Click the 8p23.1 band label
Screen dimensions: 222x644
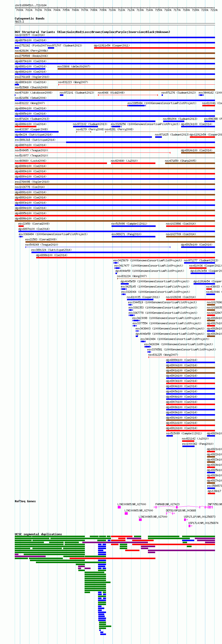[x=19, y=21]
